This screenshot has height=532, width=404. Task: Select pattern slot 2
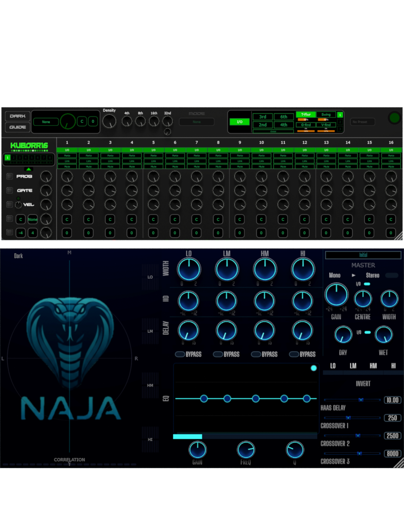[x=13, y=158]
